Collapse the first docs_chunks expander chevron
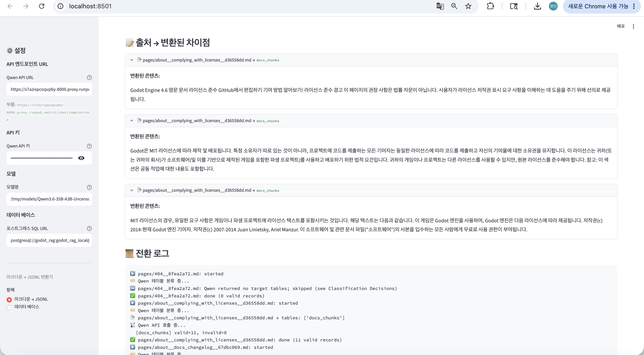Viewport: 644px width, 355px height. (x=131, y=60)
